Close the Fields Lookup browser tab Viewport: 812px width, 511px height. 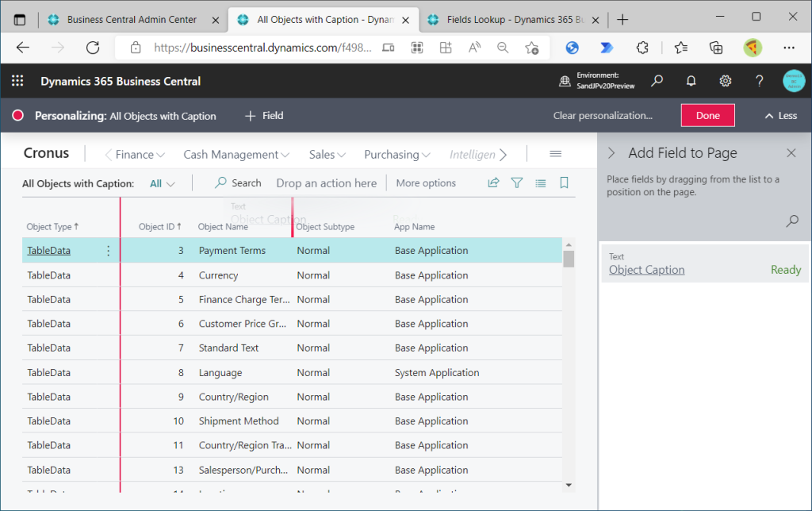pos(596,20)
